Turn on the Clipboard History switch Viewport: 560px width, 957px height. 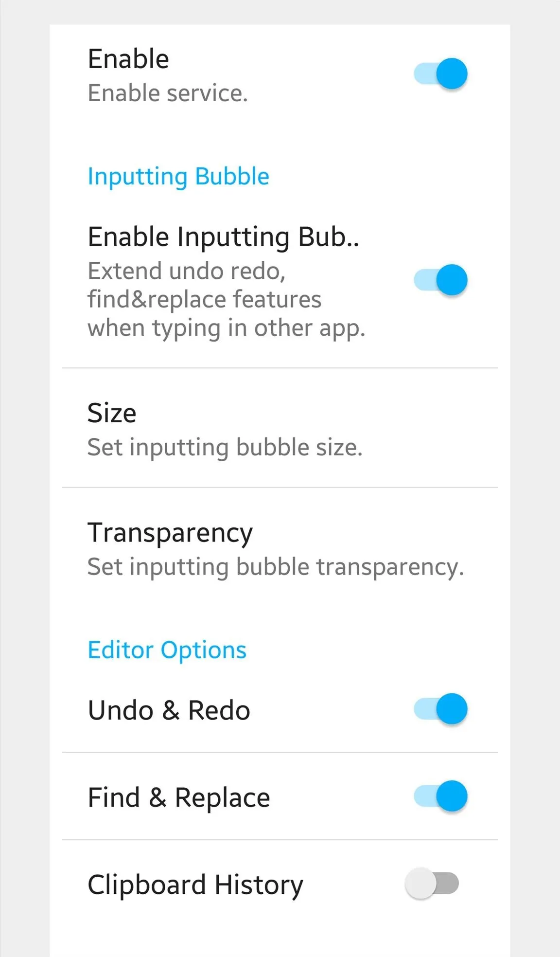point(432,883)
